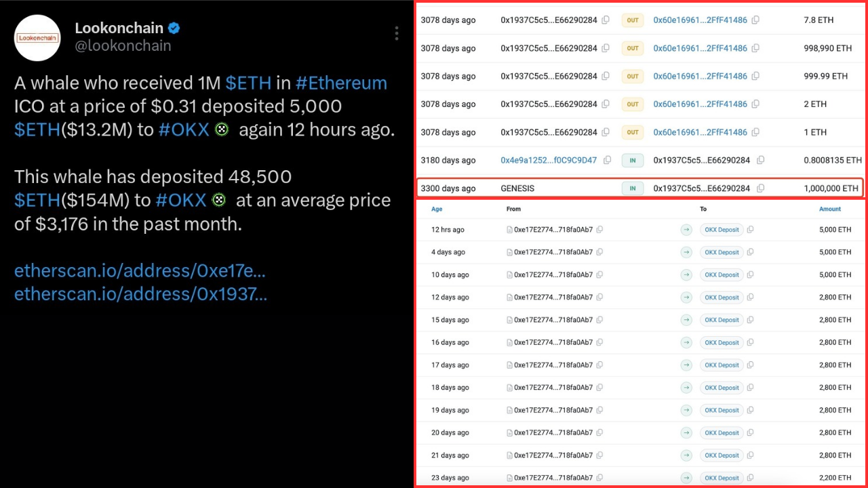Image resolution: width=868 pixels, height=488 pixels.
Task: Open the 0x60e16961 address in the 998,990 ETH row
Action: click(700, 48)
